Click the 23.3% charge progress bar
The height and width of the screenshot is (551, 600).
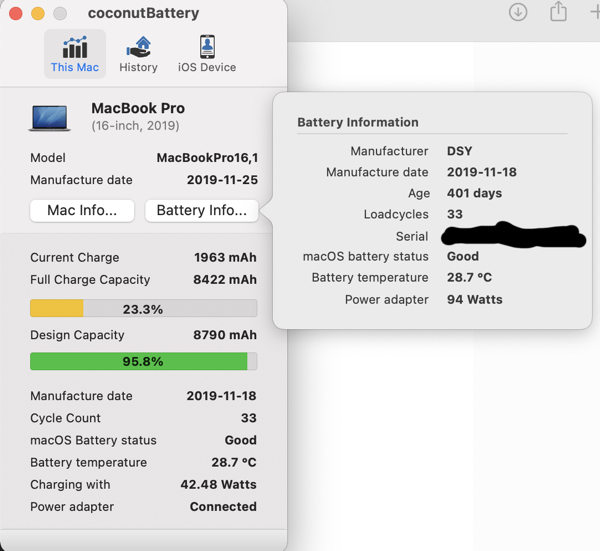click(x=143, y=308)
